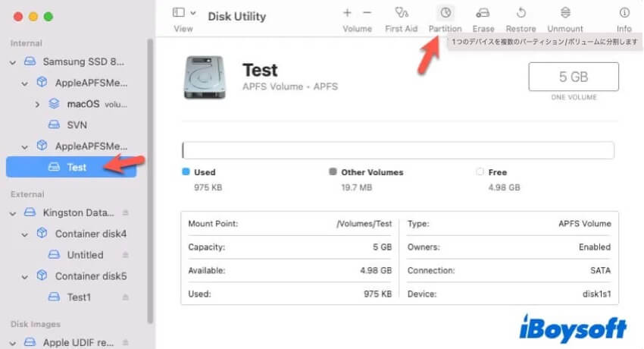Unmount the selected Test volume
Viewport: 644px width, 349px height.
point(565,13)
